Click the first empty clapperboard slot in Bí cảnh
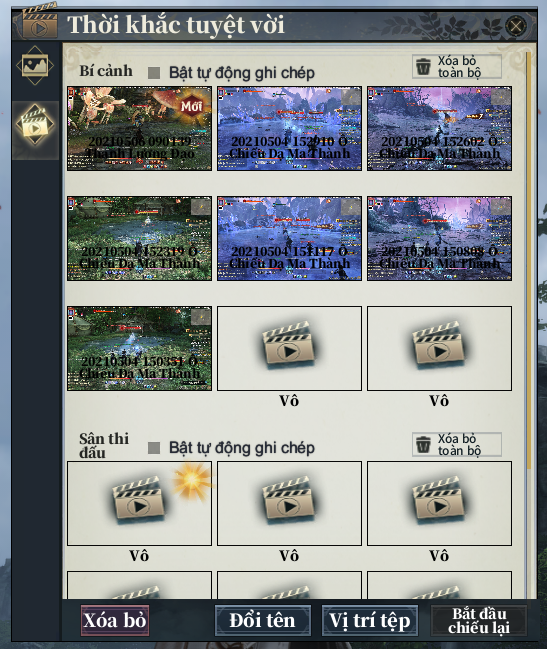 (x=289, y=348)
